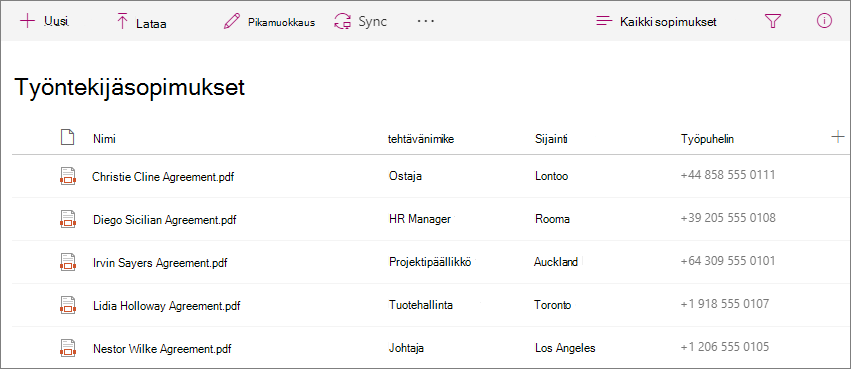Click the Auckland location cell

pos(556,262)
